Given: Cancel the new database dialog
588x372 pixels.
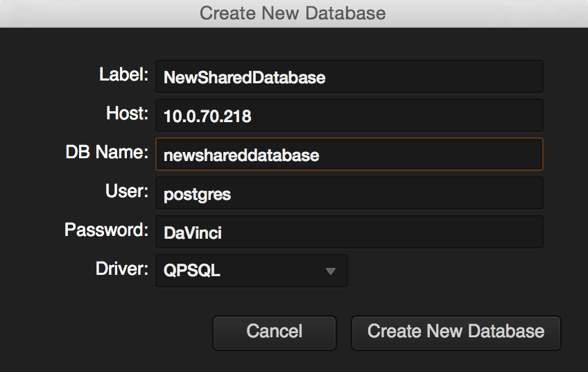Looking at the screenshot, I should tap(275, 333).
